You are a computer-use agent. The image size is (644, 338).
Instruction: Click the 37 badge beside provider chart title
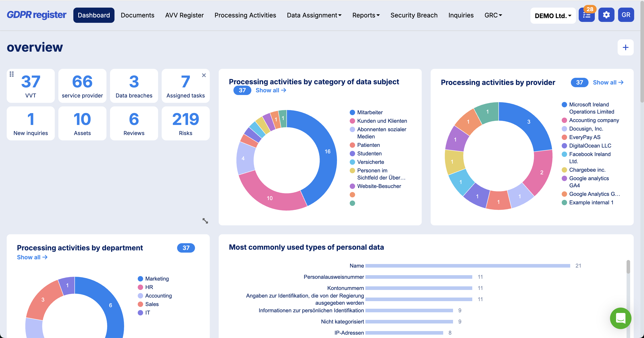point(580,82)
